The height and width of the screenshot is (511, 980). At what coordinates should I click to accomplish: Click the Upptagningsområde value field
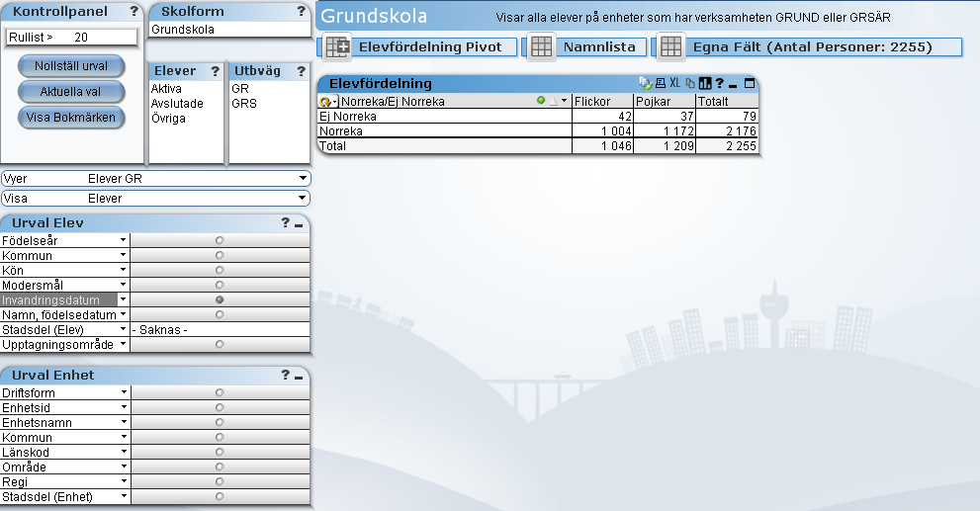click(x=220, y=344)
